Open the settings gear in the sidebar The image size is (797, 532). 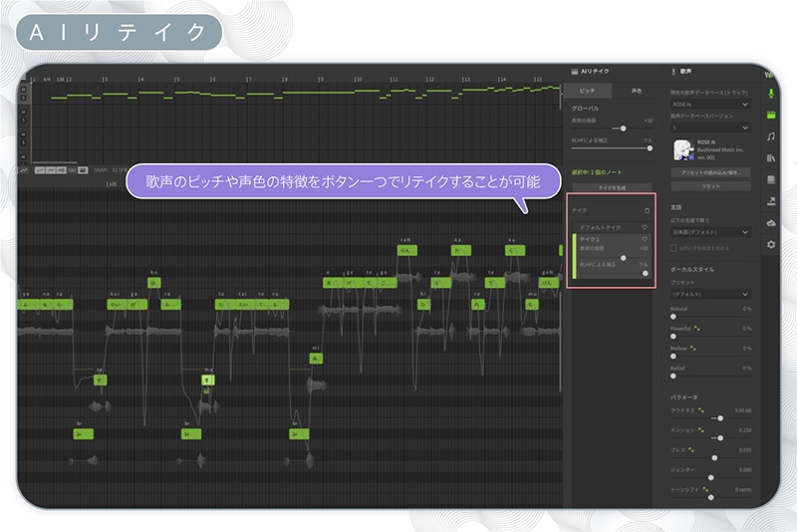[770, 244]
